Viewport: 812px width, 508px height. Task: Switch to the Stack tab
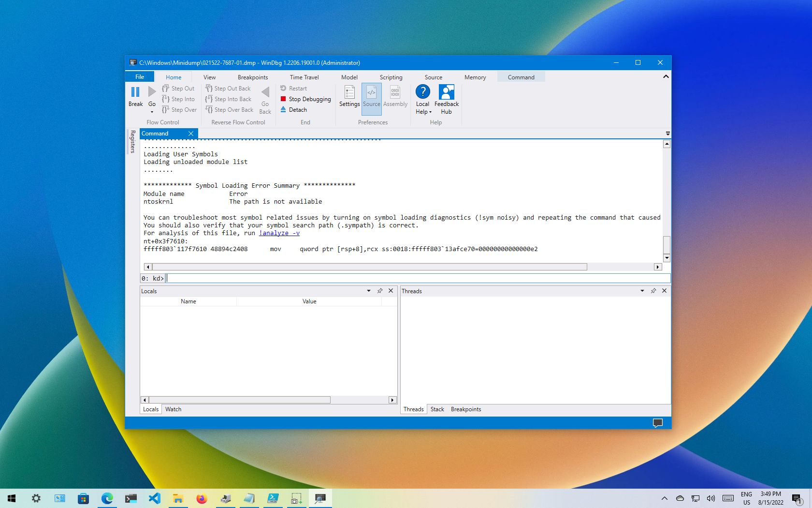pos(437,409)
